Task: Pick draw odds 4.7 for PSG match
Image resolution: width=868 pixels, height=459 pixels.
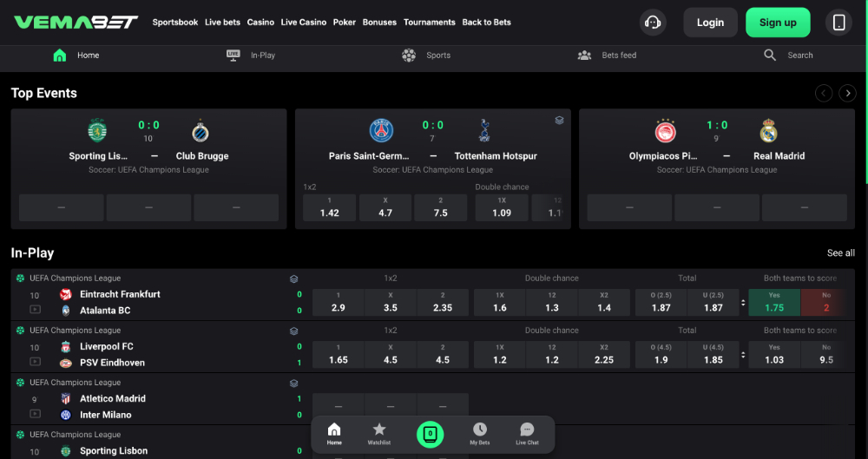Action: coord(385,207)
